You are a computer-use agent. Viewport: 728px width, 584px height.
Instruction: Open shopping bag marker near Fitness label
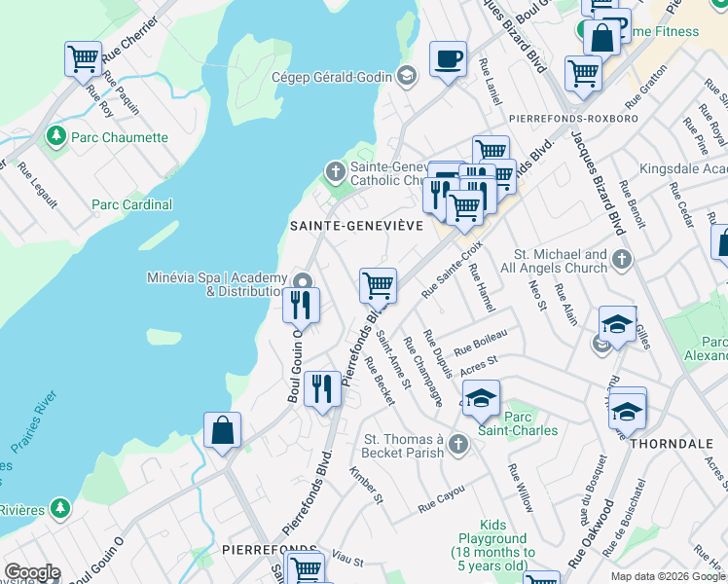pos(601,41)
